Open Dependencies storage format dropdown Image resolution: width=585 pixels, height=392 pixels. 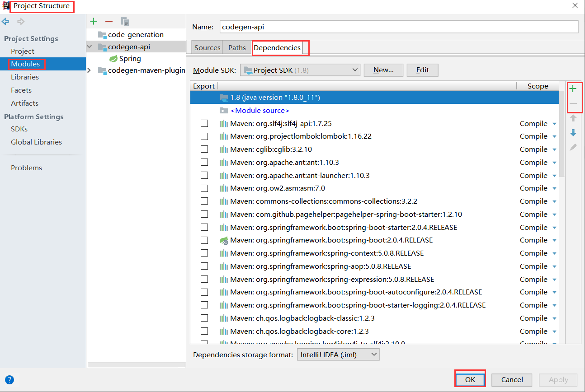(x=338, y=355)
